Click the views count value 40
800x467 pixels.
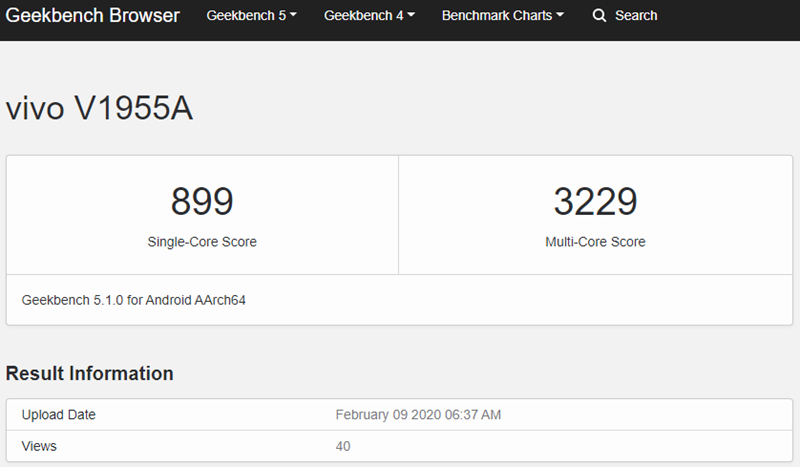pyautogui.click(x=343, y=446)
